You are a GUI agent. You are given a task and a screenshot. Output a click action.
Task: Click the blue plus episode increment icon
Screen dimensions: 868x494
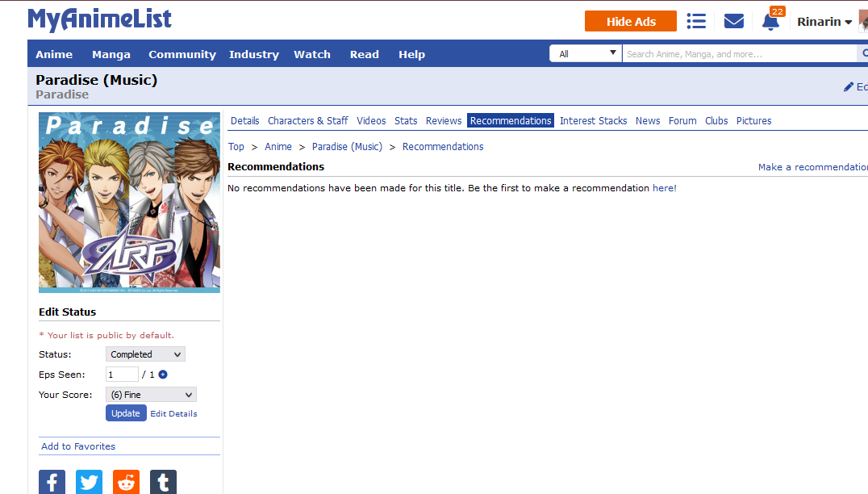[x=163, y=375]
